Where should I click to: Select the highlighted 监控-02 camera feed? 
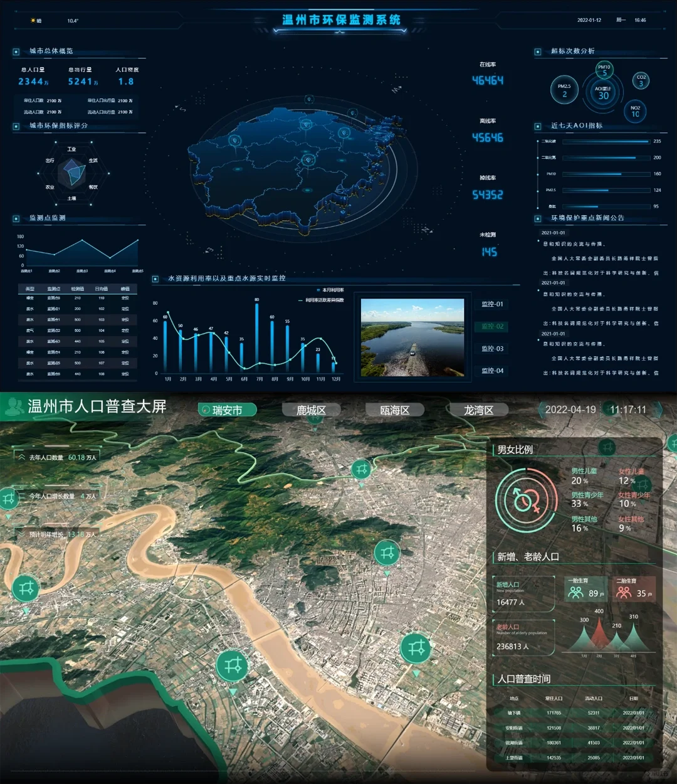tap(492, 326)
